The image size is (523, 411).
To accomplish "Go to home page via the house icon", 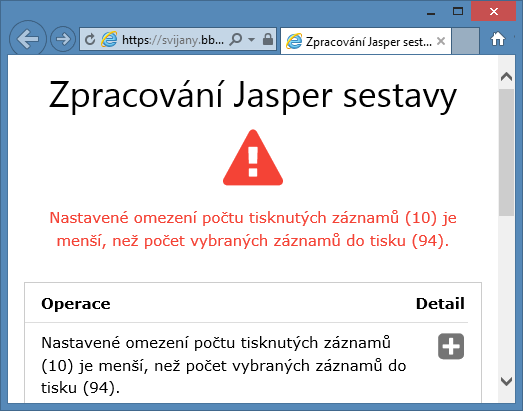I will pos(498,39).
